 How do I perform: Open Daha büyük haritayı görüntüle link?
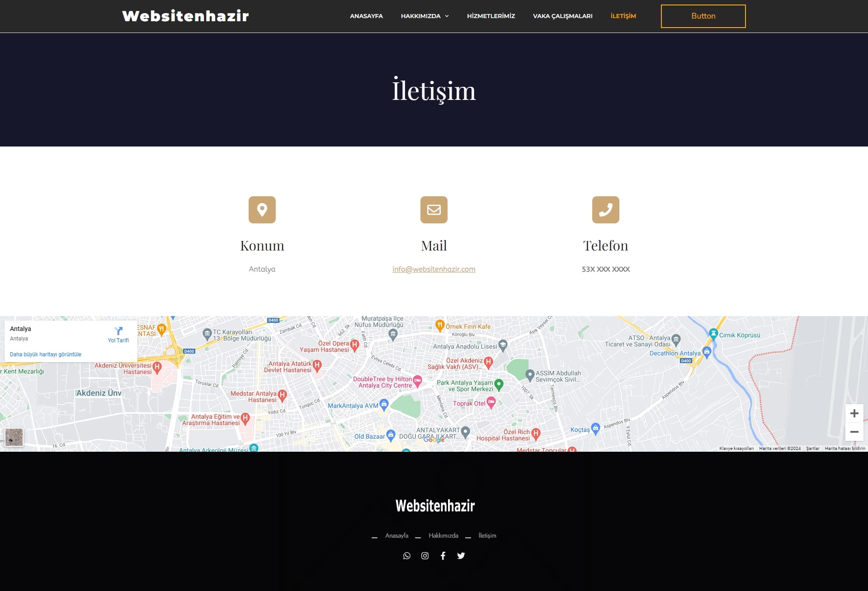(46, 355)
